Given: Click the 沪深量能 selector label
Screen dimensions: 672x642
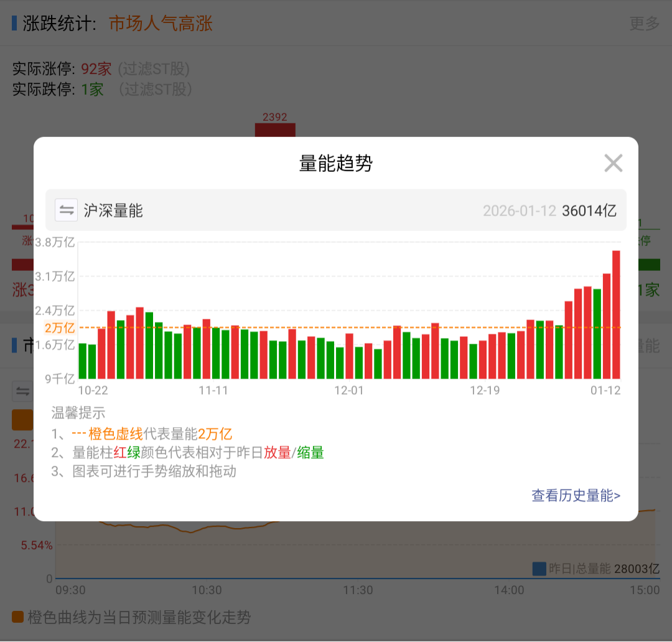Looking at the screenshot, I should pyautogui.click(x=113, y=210).
